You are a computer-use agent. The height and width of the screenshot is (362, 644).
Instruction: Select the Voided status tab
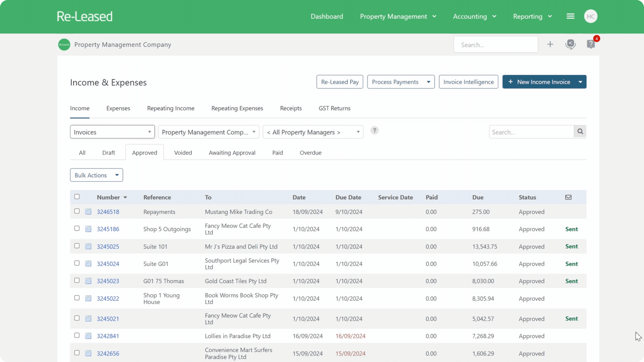pyautogui.click(x=183, y=153)
